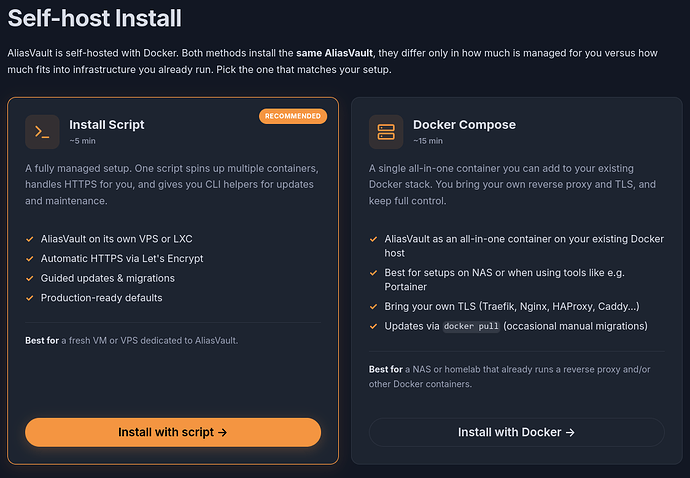Click the ~5 min duration label

tap(82, 141)
